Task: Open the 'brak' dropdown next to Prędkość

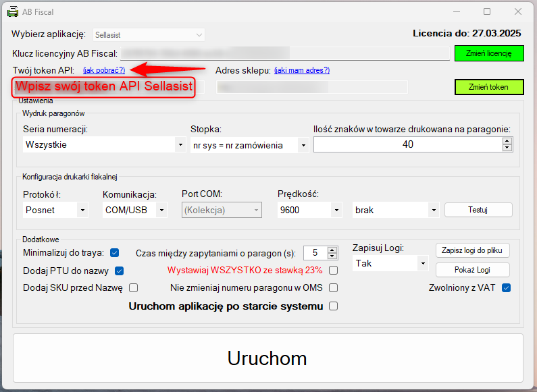Action: pyautogui.click(x=433, y=210)
